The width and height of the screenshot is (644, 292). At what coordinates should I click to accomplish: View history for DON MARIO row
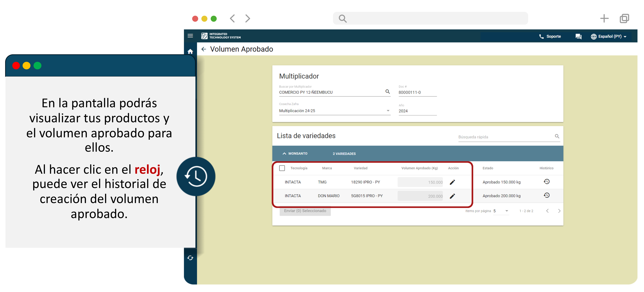pyautogui.click(x=546, y=195)
